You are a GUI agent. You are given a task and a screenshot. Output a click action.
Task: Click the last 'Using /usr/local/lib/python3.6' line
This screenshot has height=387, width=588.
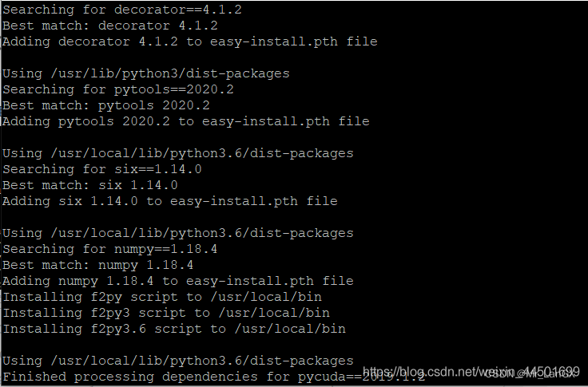177,361
